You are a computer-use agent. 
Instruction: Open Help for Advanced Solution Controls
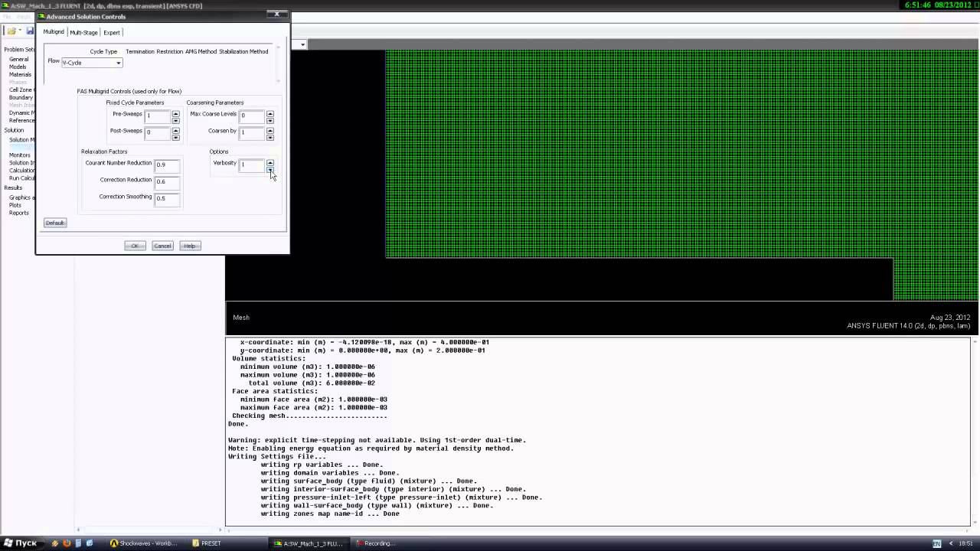(189, 246)
